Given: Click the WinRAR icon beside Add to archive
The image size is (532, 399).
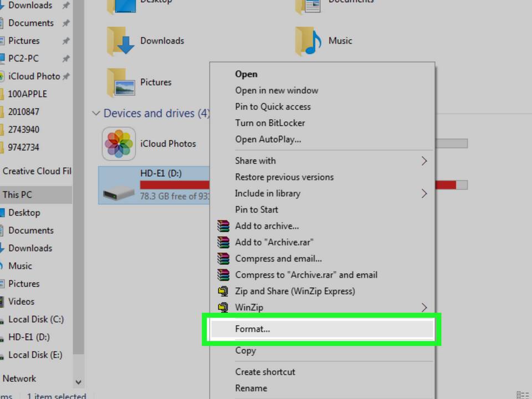Looking at the screenshot, I should 223,226.
